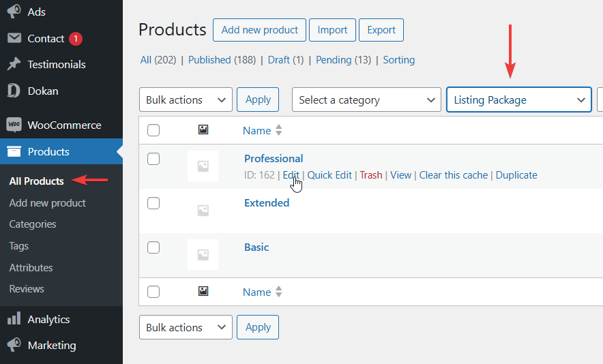
Task: Open the Listing Package filter dropdown
Action: [518, 100]
